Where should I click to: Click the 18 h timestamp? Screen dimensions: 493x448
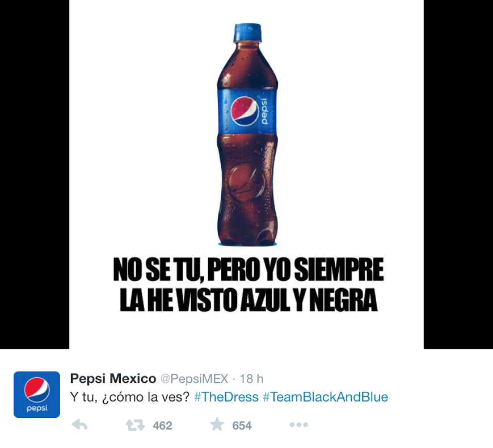coord(251,379)
